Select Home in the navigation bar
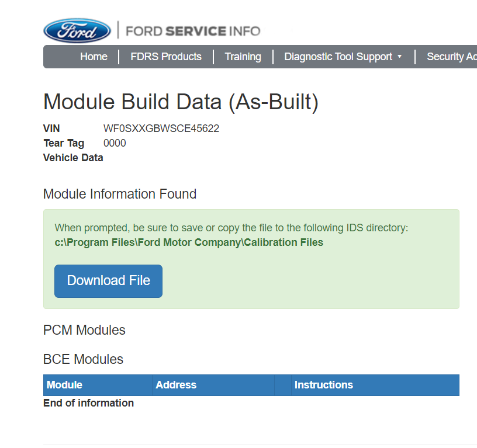 click(94, 57)
